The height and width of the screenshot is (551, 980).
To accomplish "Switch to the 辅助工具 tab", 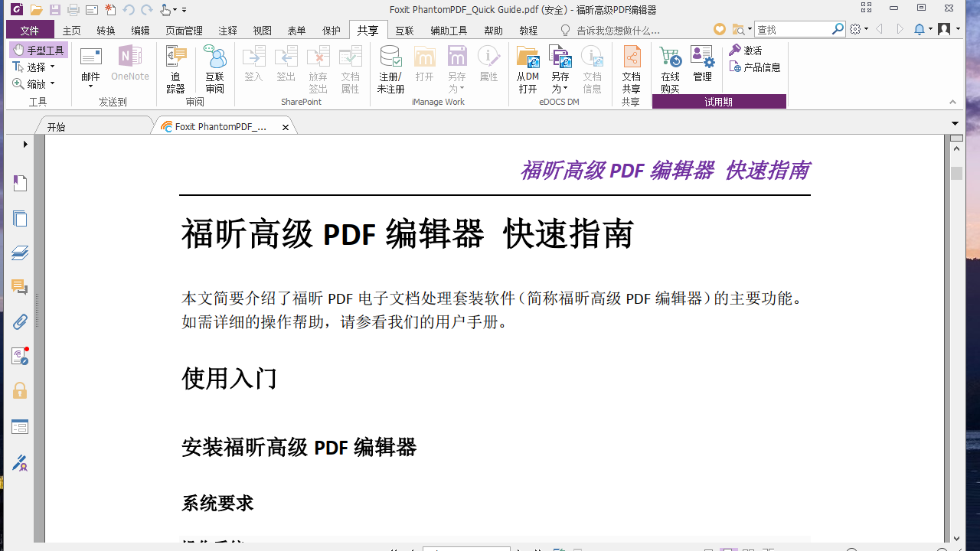I will 449,31.
